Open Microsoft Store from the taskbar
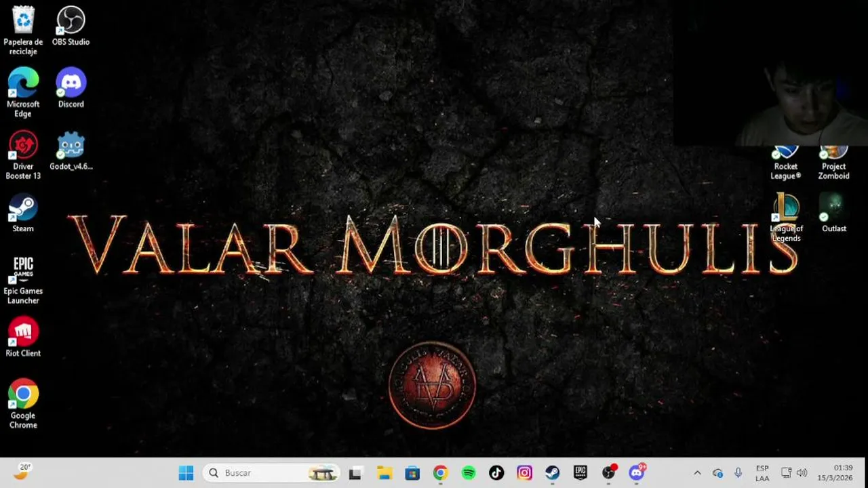Screen dimensions: 868x488 412,472
